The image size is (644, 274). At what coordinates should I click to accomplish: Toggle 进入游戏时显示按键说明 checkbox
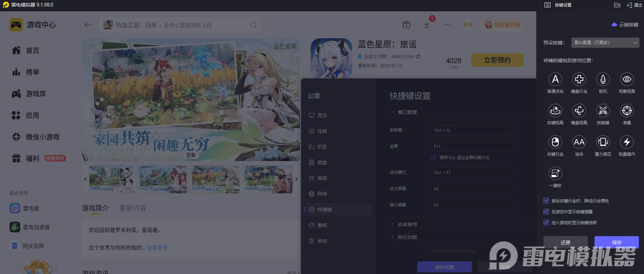point(546,222)
